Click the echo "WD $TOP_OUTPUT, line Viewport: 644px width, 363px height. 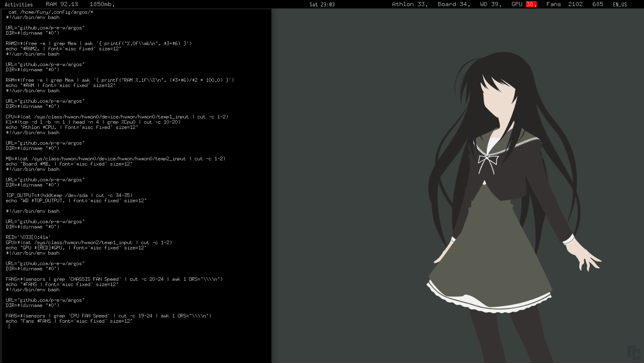click(x=76, y=201)
